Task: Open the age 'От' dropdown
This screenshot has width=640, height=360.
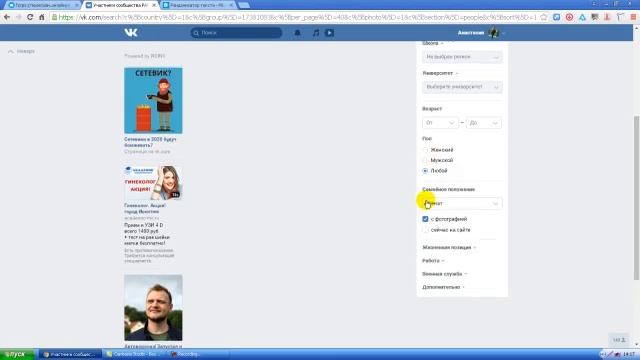Action: (440, 123)
